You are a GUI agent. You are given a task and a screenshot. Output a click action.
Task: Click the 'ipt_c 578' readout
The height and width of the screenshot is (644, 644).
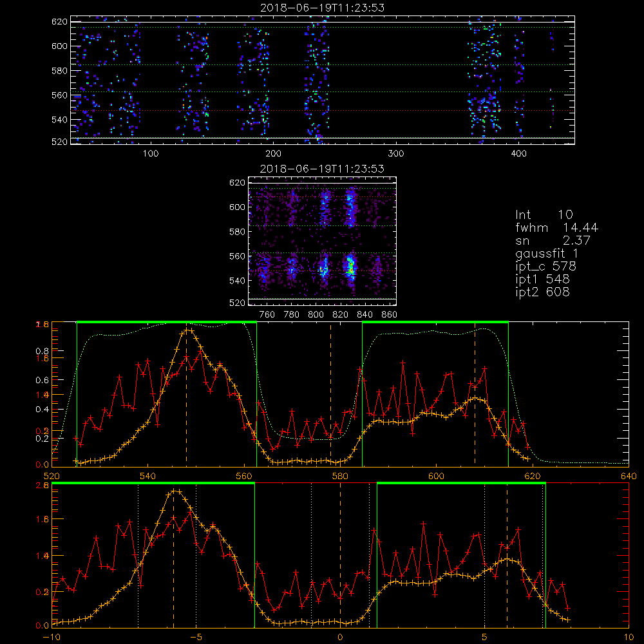pyautogui.click(x=546, y=267)
